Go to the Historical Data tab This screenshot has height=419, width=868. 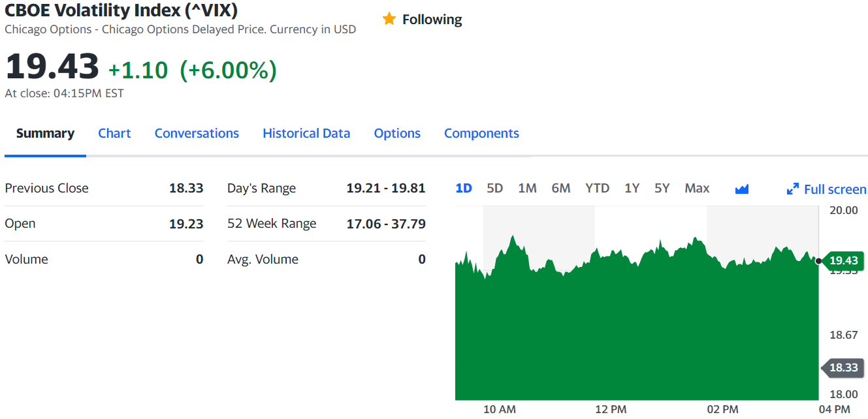tap(306, 133)
